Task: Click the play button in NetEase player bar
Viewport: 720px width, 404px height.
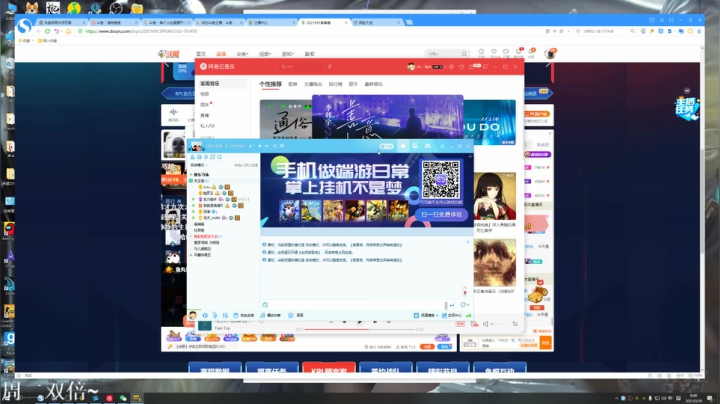Action: pyautogui.click(x=360, y=322)
